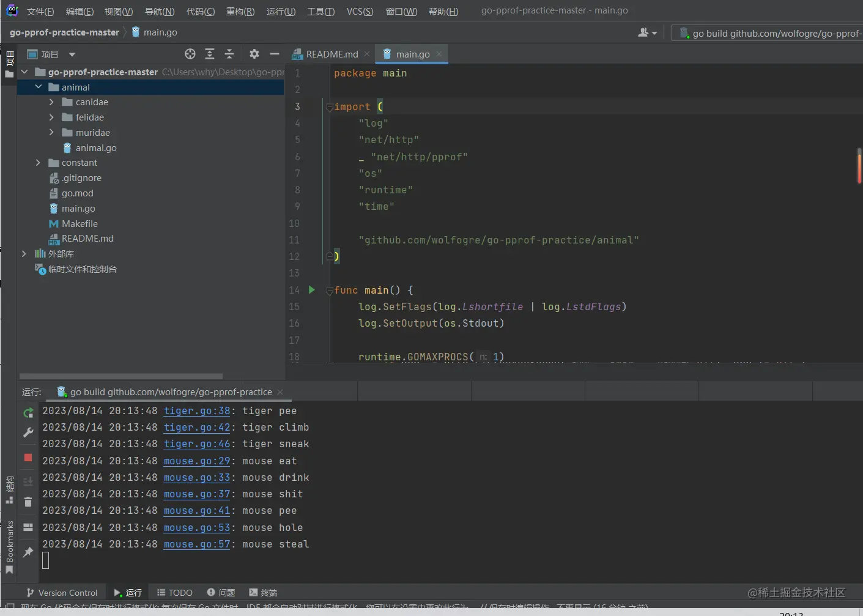This screenshot has width=863, height=616.
Task: Click the Collapse All icon in project panel
Action: tap(229, 54)
